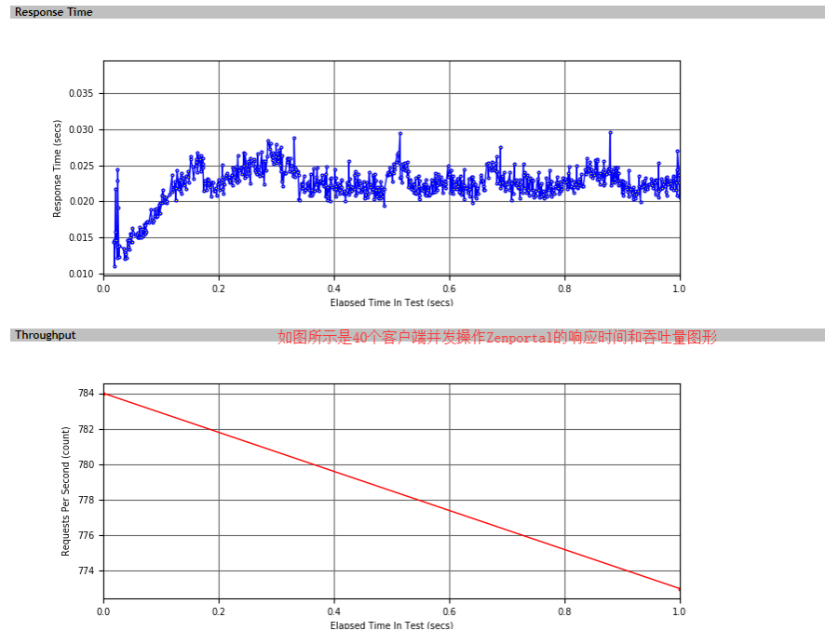This screenshot has width=825, height=644.
Task: Click x-axis value 0.8 in Response Time chart
Action: [564, 288]
